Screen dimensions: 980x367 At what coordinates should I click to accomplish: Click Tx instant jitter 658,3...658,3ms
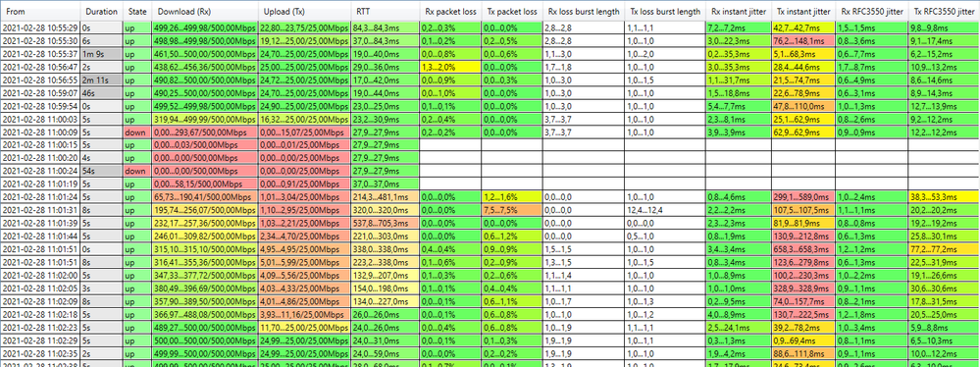pyautogui.click(x=803, y=248)
